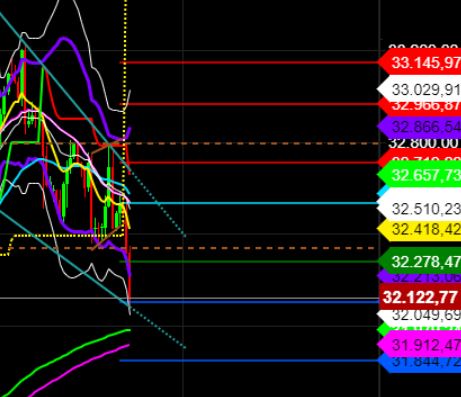Click the current price 32.122,77 label
461x397 pixels.
pos(420,297)
